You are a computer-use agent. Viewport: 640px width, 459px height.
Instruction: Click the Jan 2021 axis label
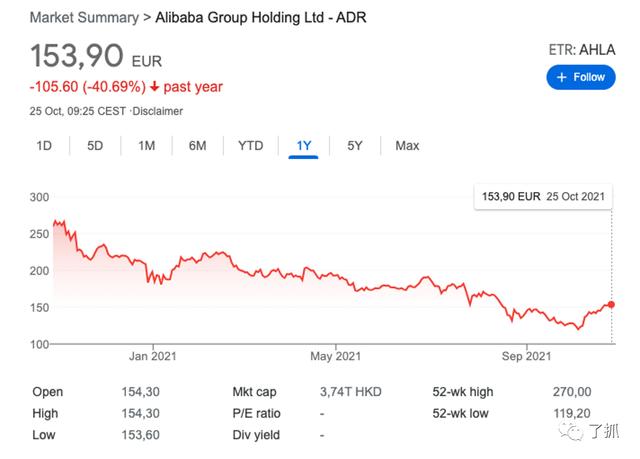click(152, 355)
